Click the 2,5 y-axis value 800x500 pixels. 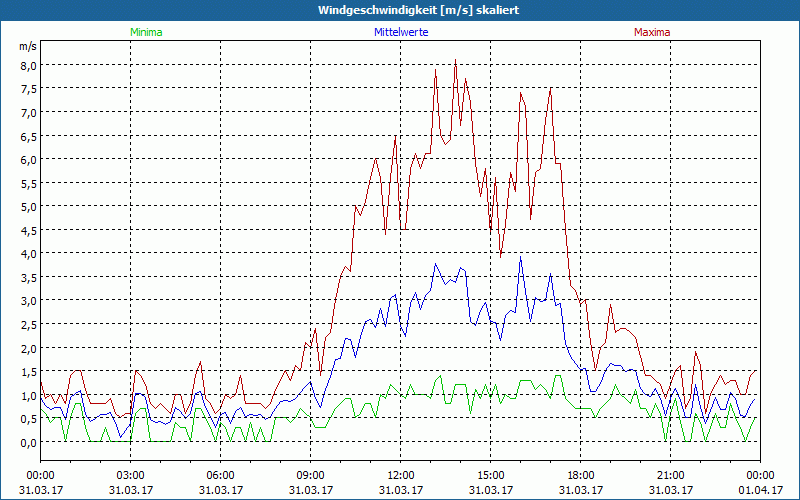(29, 324)
